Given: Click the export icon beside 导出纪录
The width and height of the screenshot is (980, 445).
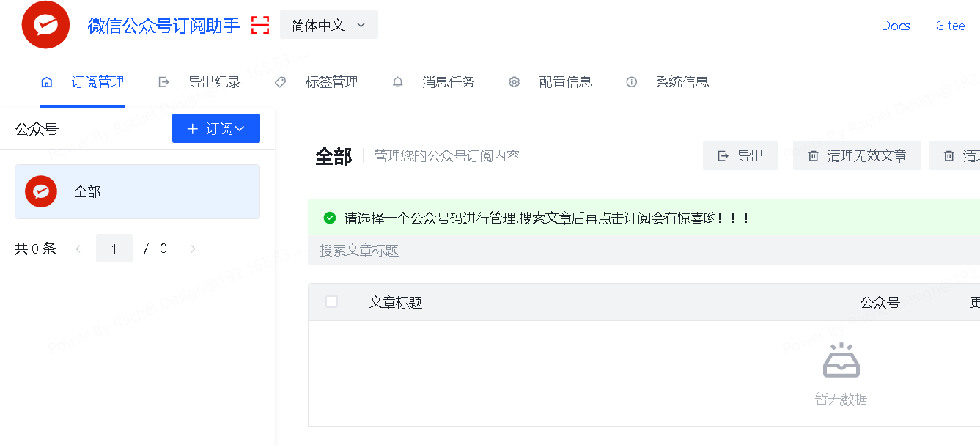Looking at the screenshot, I should [164, 82].
